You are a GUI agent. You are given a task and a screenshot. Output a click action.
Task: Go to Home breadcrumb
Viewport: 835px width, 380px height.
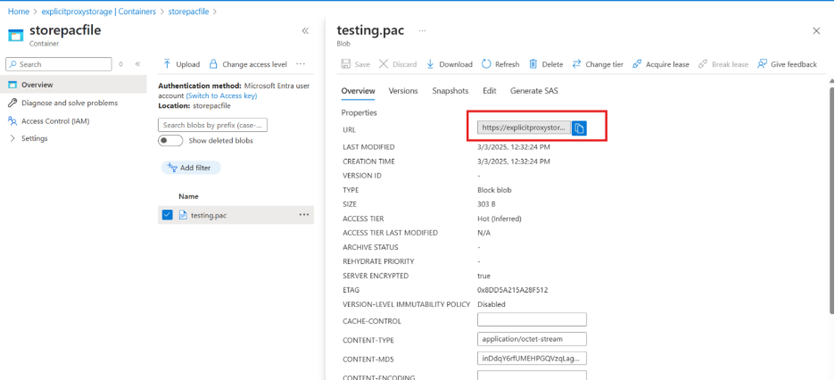click(18, 11)
